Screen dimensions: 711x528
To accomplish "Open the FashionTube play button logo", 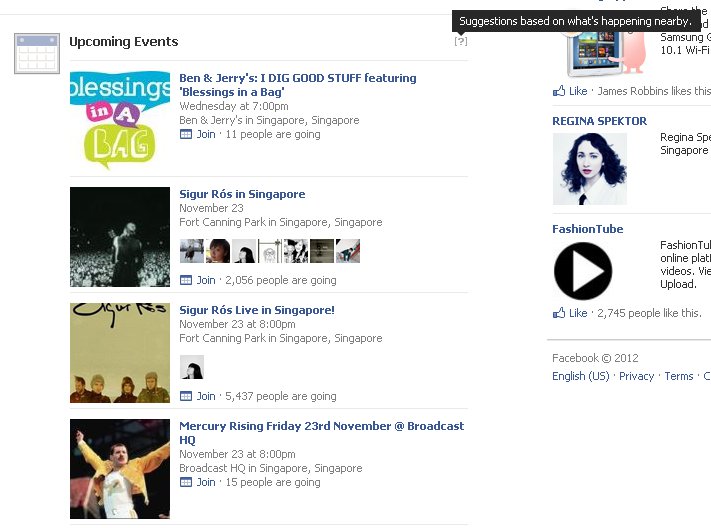I will 583,271.
